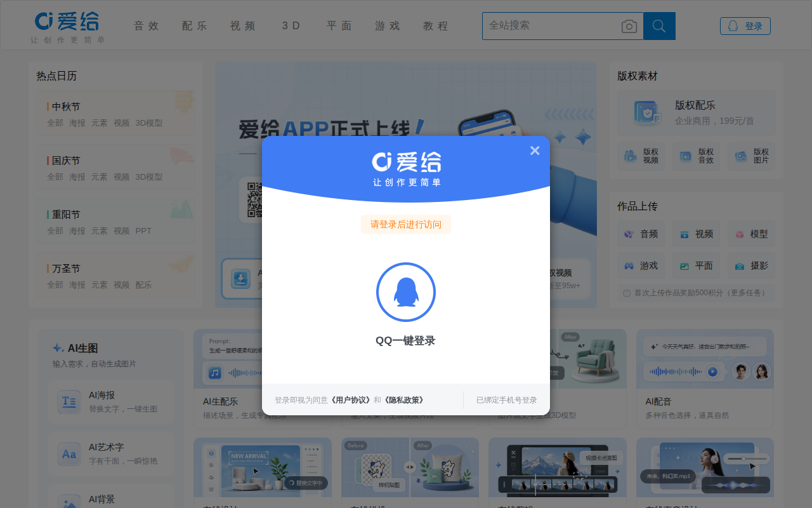Open PPT under 重阳节

point(143,231)
